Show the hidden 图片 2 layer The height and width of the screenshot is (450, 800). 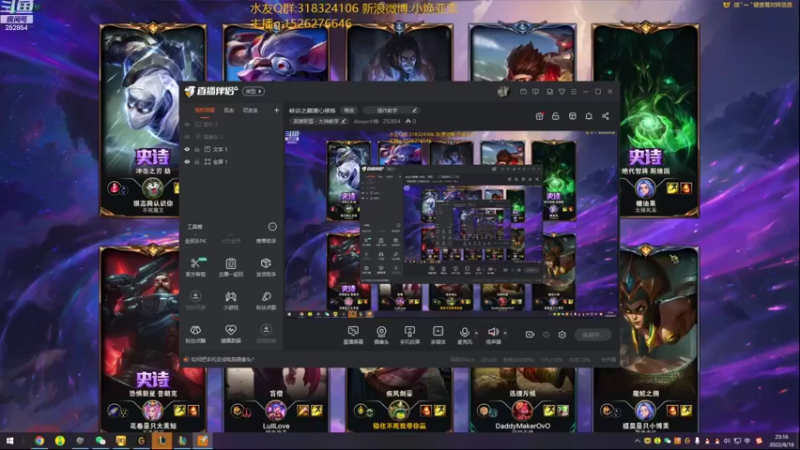coord(187,124)
